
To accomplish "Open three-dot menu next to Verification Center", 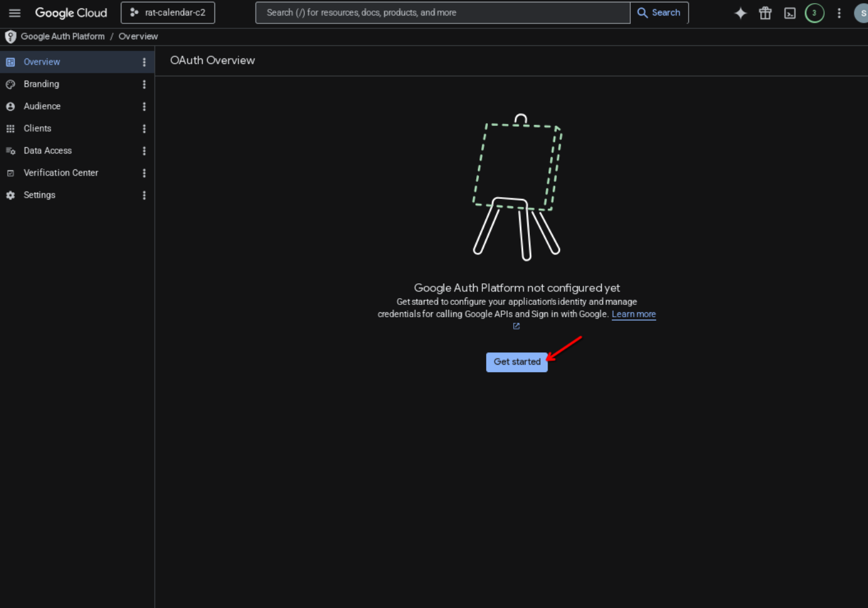I will point(144,173).
